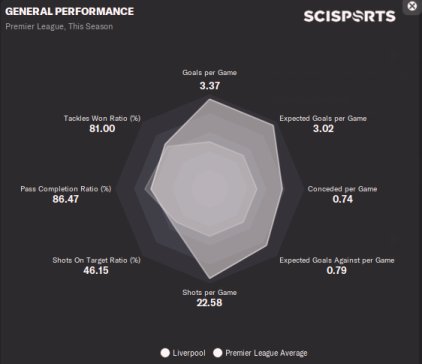Select Expected Goals Against per Game label
Viewport: 422px width, 364px height.
337,260
